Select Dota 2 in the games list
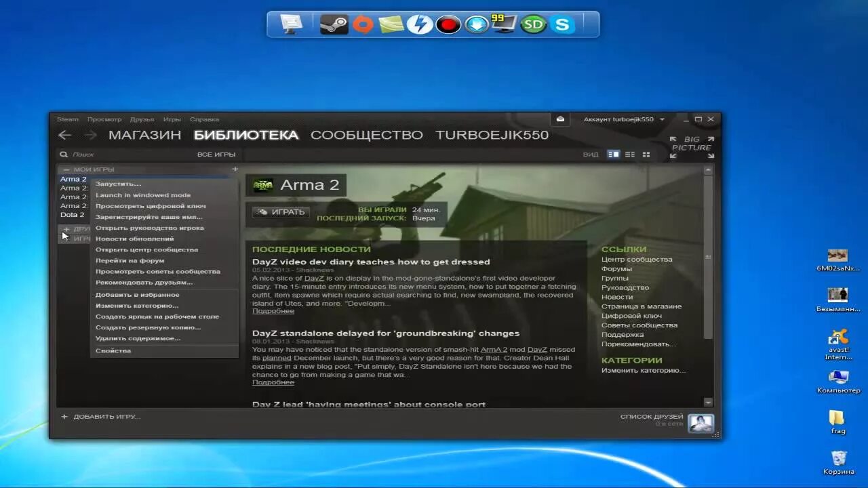The image size is (868, 488). click(x=73, y=215)
